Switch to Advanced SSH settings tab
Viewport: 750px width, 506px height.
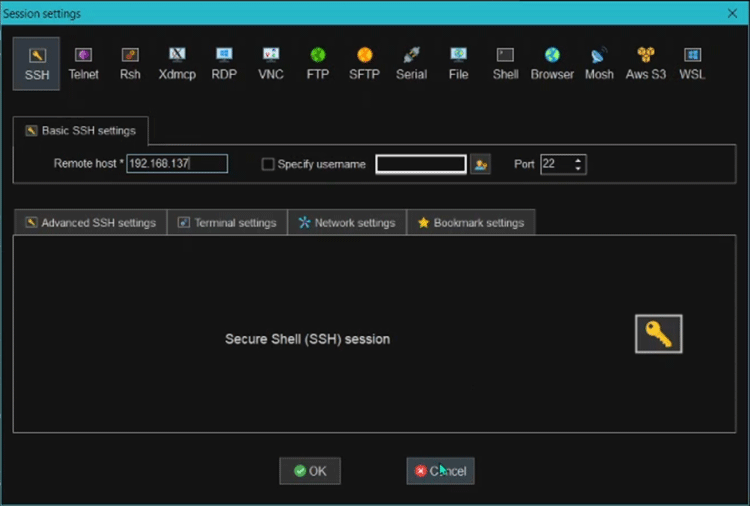pyautogui.click(x=90, y=223)
